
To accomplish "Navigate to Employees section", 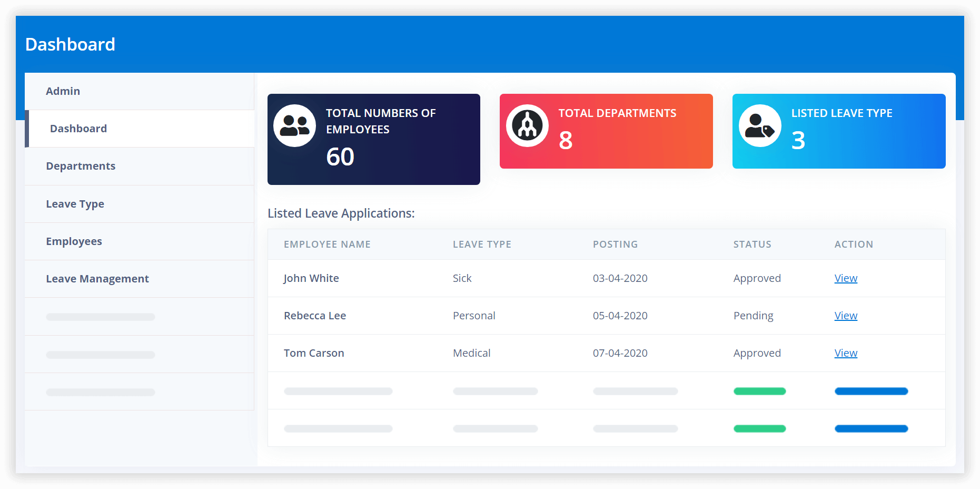I will coord(140,241).
